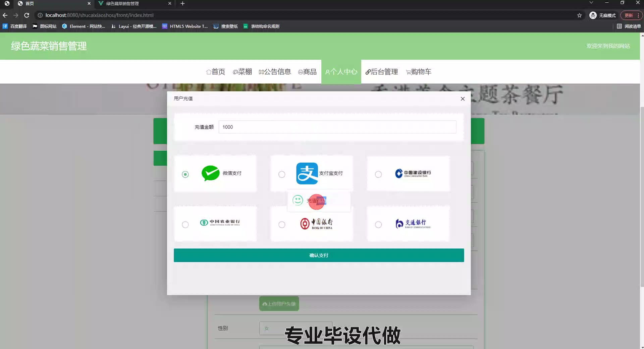The height and width of the screenshot is (349, 644).
Task: Open the 图标网站 bookmark
Action: (x=44, y=26)
